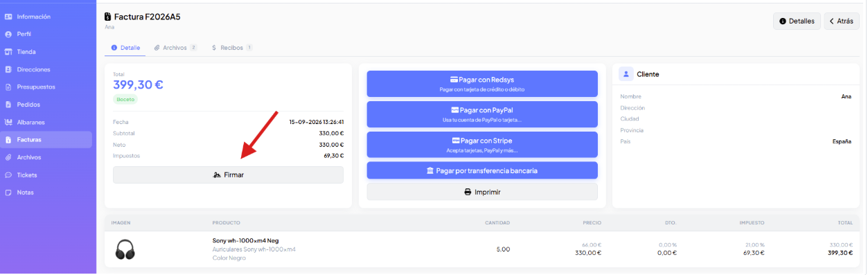Click the total amount 399,30 €
The width and height of the screenshot is (868, 275).
pyautogui.click(x=139, y=85)
